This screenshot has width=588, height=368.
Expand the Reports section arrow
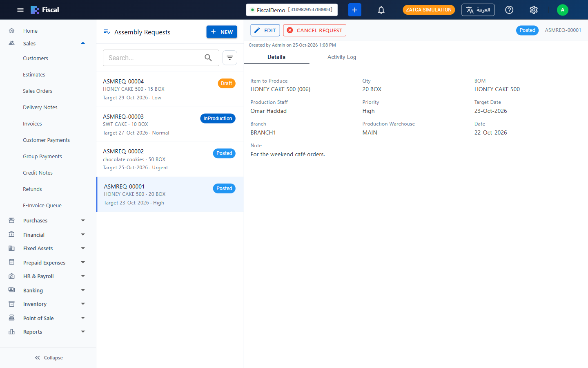pyautogui.click(x=83, y=332)
